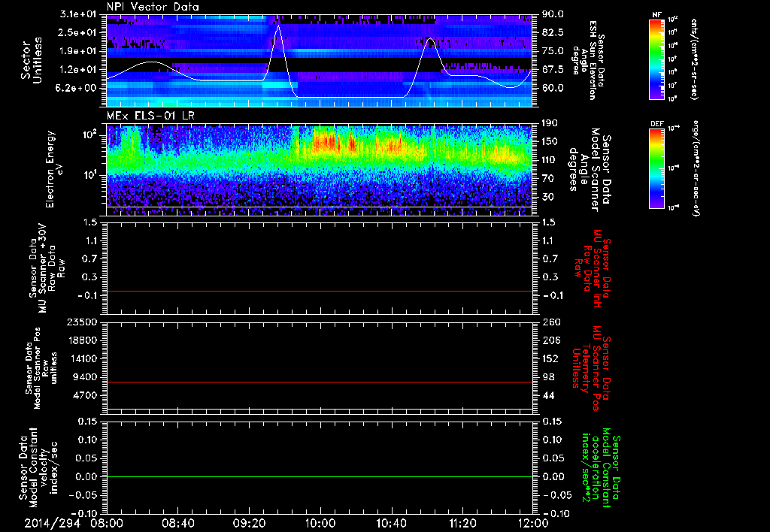Click the 'Electron Energy eV' axis label
The image size is (770, 532).
[x=56, y=169]
